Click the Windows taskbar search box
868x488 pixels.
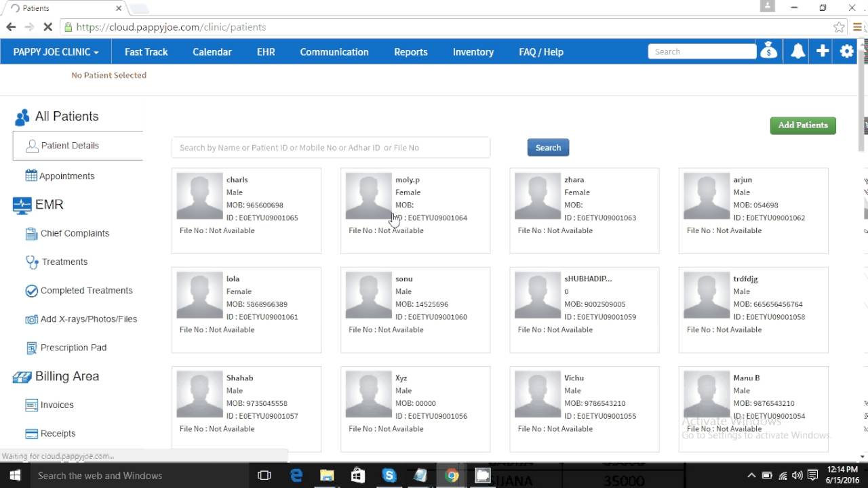[139, 476]
